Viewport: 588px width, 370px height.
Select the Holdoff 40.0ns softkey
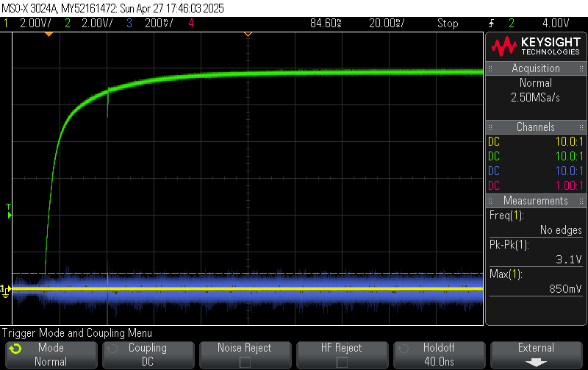coord(439,355)
